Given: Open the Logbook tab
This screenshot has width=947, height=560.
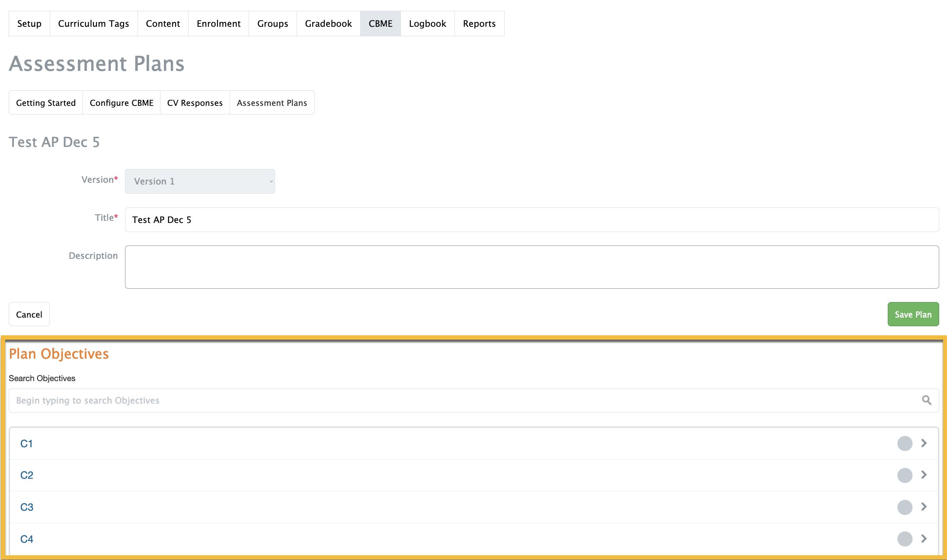Looking at the screenshot, I should (427, 24).
